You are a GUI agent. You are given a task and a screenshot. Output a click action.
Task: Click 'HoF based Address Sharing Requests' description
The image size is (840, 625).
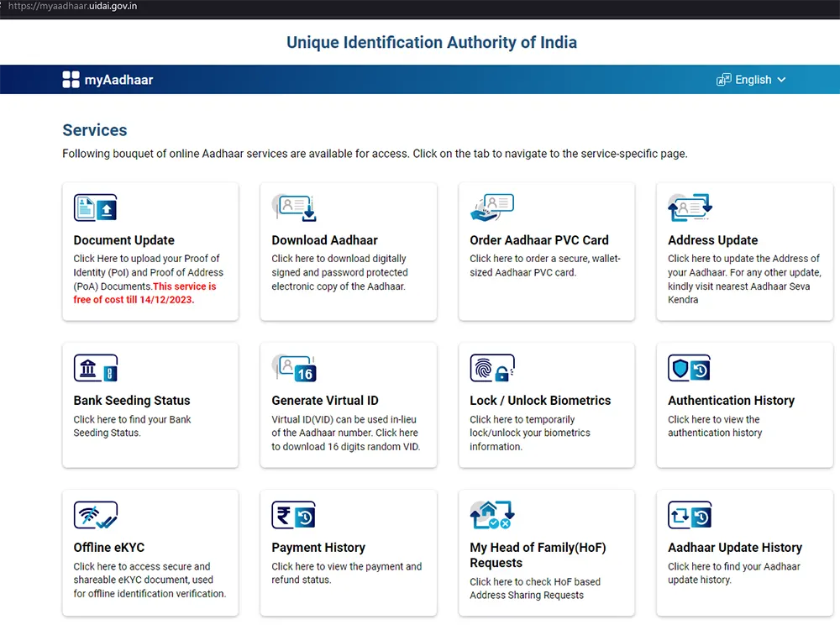tap(534, 588)
